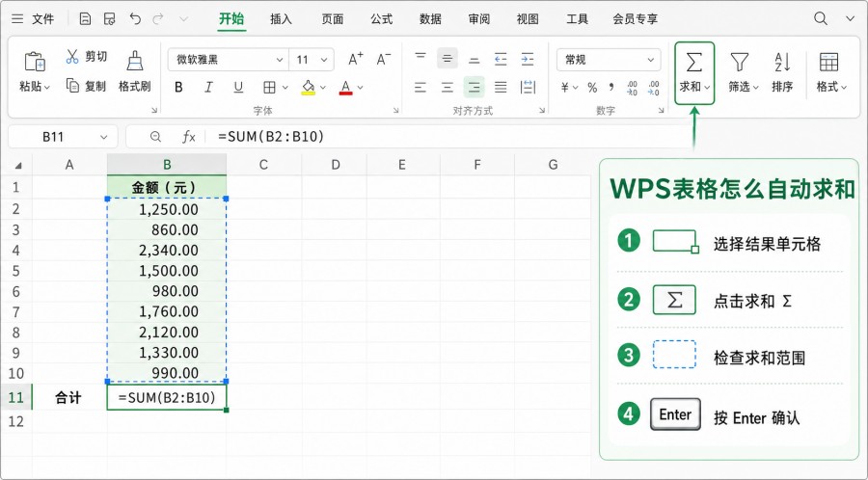The width and height of the screenshot is (868, 480).
Task: Click the 剪切 cut button
Action: click(x=87, y=57)
